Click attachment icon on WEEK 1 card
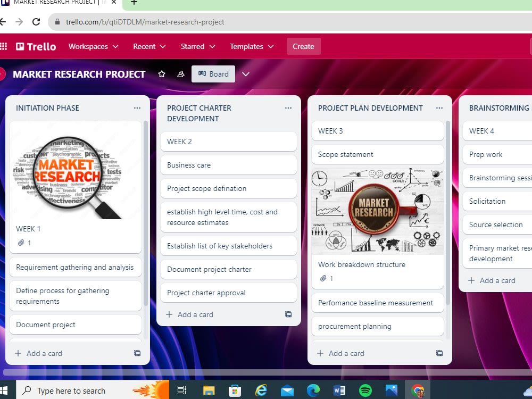The image size is (532, 399). pos(21,243)
